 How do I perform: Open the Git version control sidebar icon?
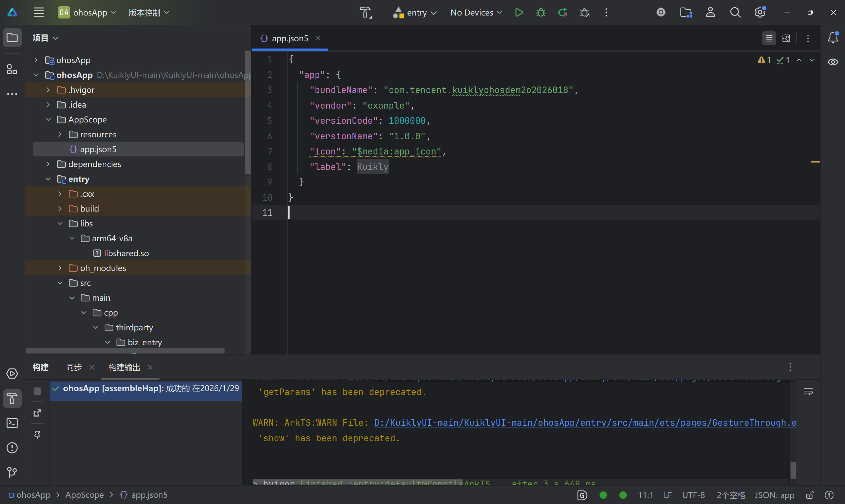[12, 472]
